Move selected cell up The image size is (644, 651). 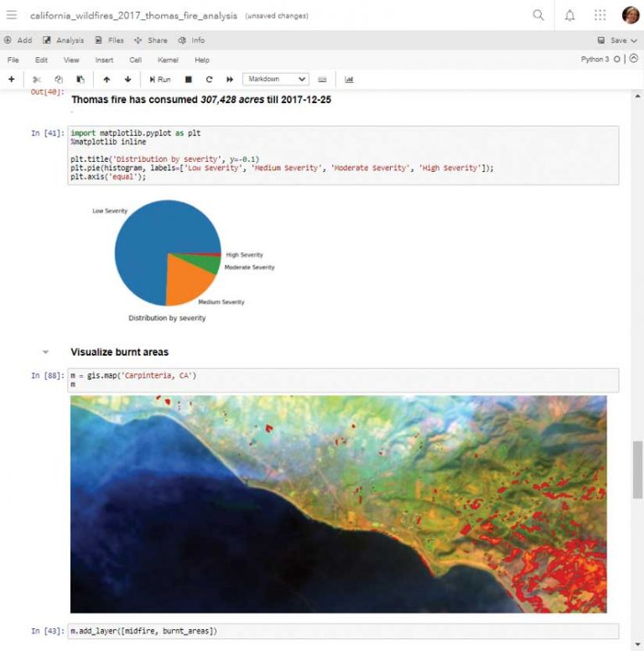tap(106, 80)
